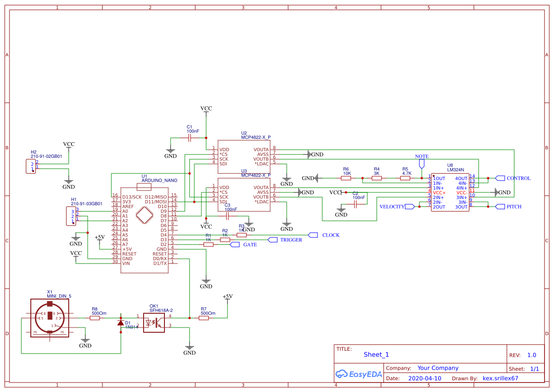The height and width of the screenshot is (392, 554).
Task: Click the Sheet_1 title text field
Action: pos(376,355)
